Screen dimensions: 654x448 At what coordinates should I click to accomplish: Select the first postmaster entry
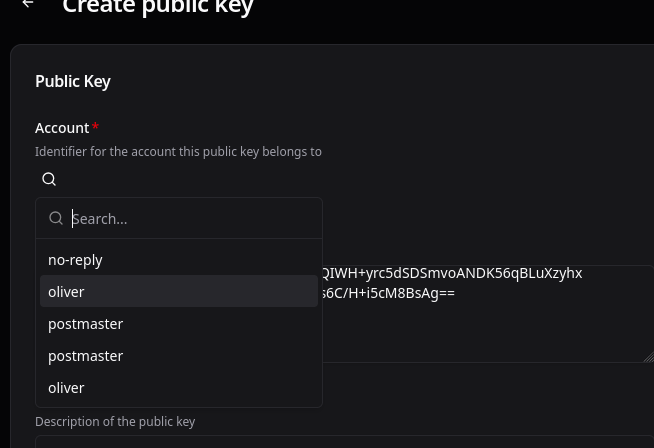(x=179, y=324)
